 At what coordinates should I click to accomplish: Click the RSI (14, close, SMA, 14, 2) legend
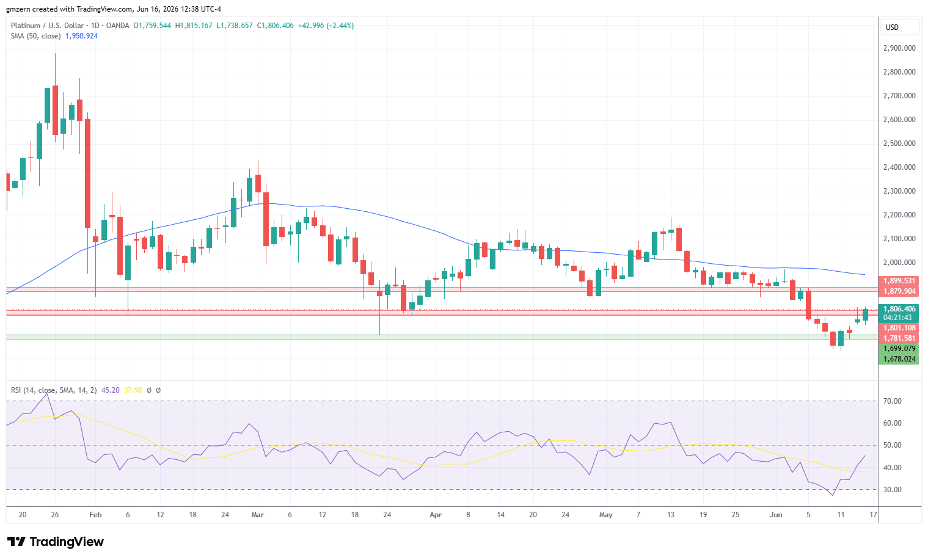point(54,390)
